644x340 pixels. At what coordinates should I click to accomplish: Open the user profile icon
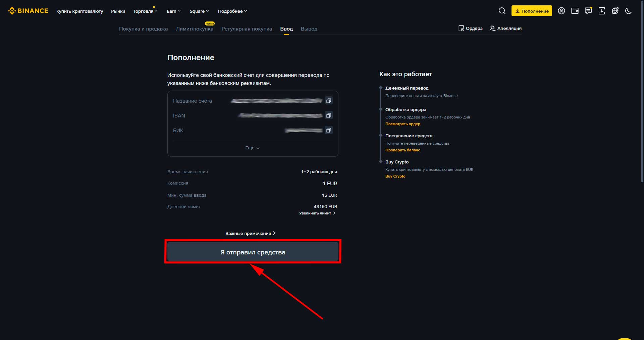(561, 11)
